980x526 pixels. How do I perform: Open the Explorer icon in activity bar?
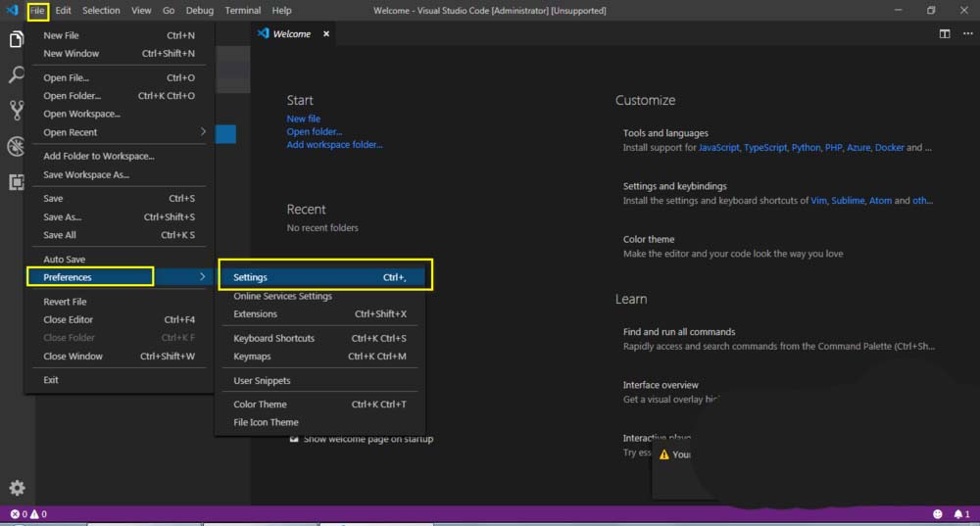tap(16, 40)
